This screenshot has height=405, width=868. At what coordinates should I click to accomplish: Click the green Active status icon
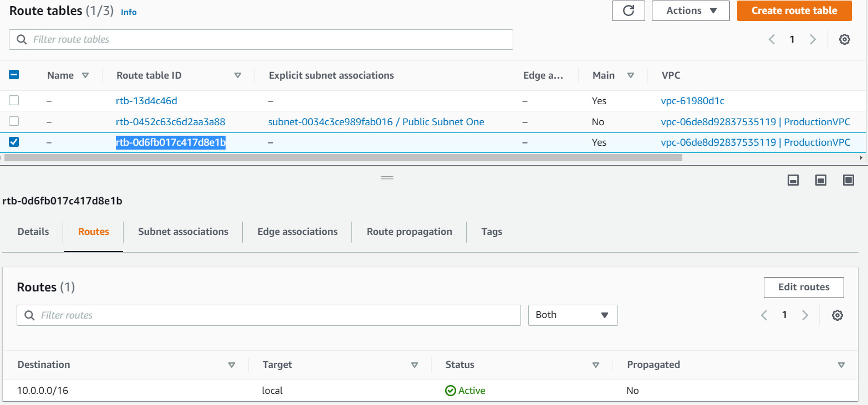[x=451, y=391]
